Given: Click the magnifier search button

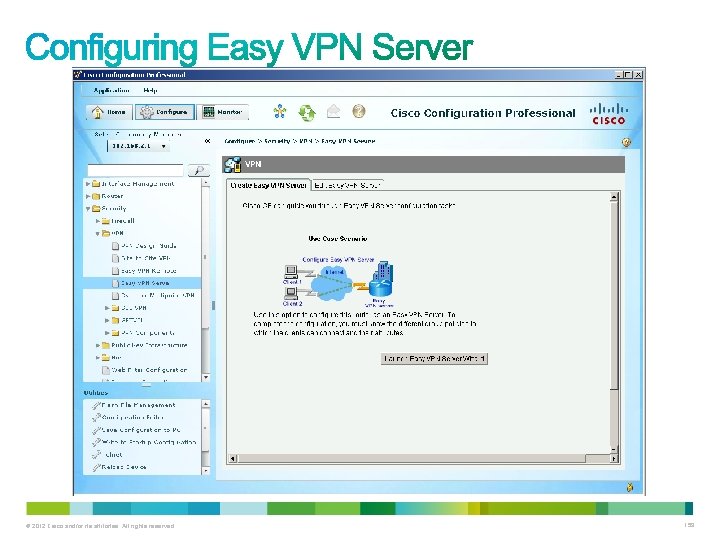Looking at the screenshot, I should (x=199, y=170).
